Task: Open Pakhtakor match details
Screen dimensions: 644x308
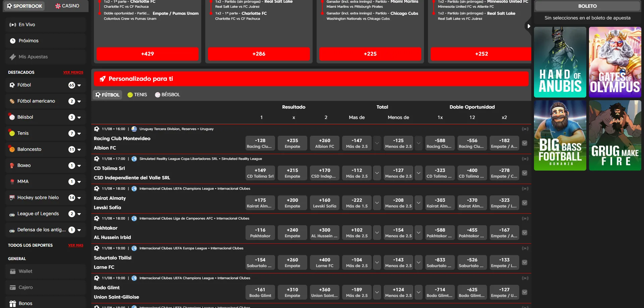Action: click(112, 233)
